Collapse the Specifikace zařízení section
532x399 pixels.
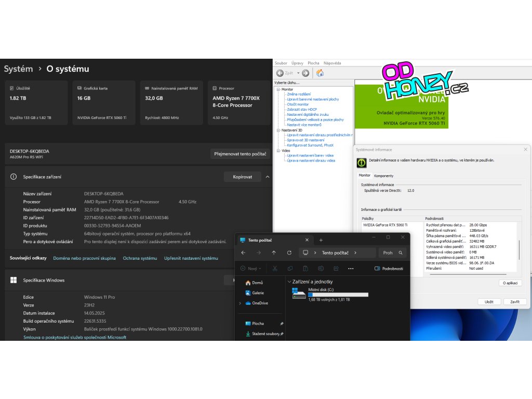coord(268,177)
